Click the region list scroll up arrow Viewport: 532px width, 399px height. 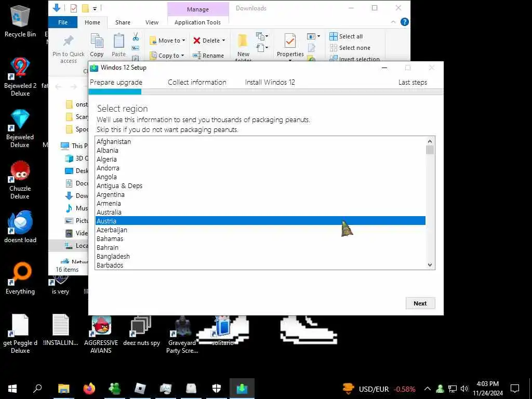pyautogui.click(x=430, y=141)
